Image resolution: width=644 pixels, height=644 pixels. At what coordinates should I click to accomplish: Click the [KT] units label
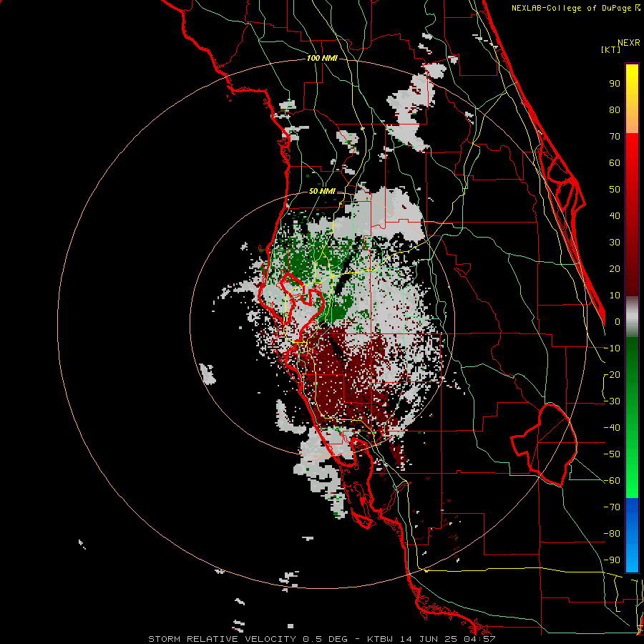pyautogui.click(x=611, y=49)
